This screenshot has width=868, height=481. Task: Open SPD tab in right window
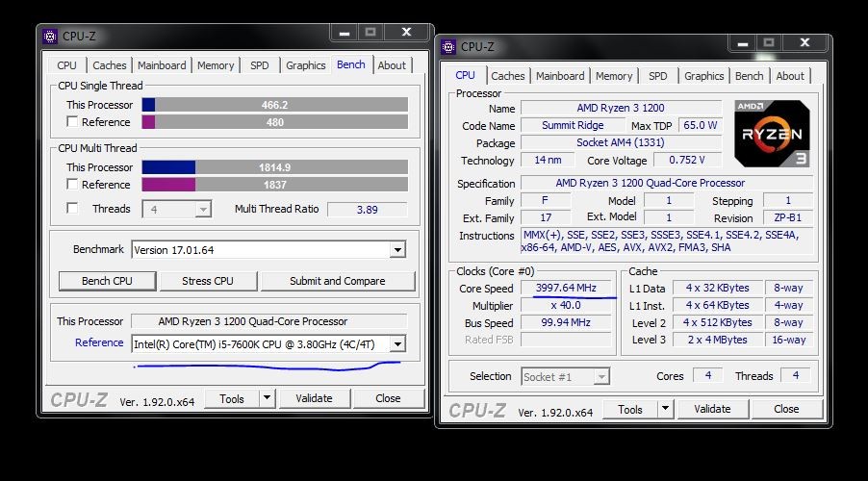(657, 76)
